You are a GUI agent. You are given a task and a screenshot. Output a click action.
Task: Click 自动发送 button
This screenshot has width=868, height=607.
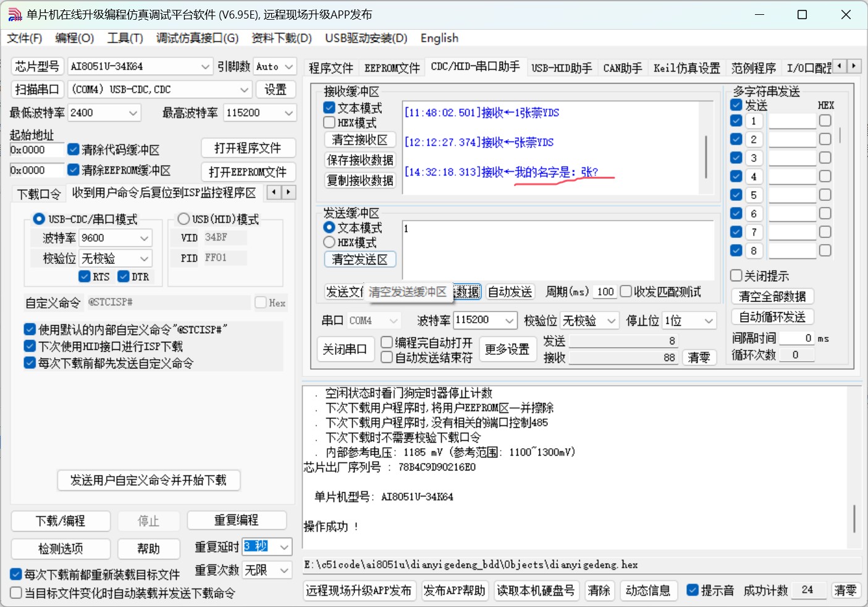pos(510,292)
